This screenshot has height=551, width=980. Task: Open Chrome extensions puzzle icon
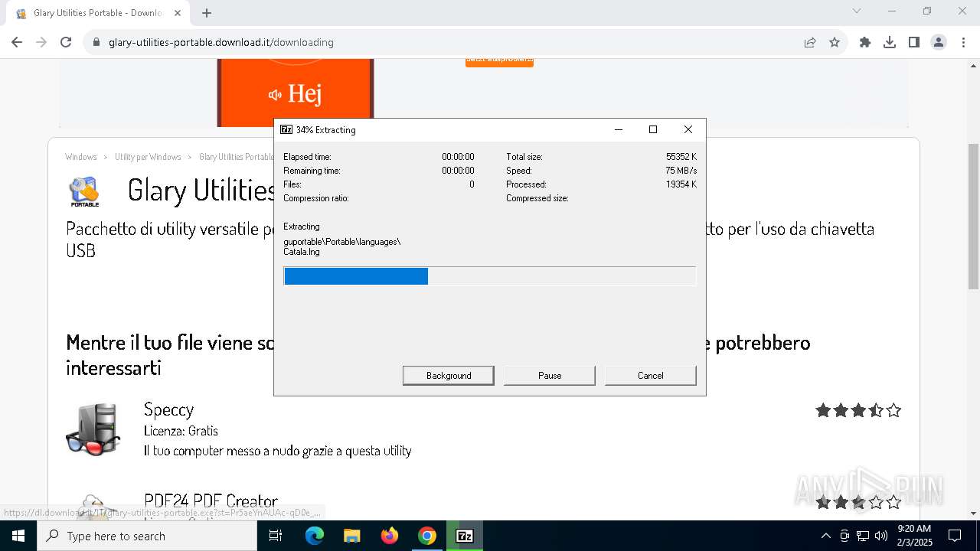865,42
